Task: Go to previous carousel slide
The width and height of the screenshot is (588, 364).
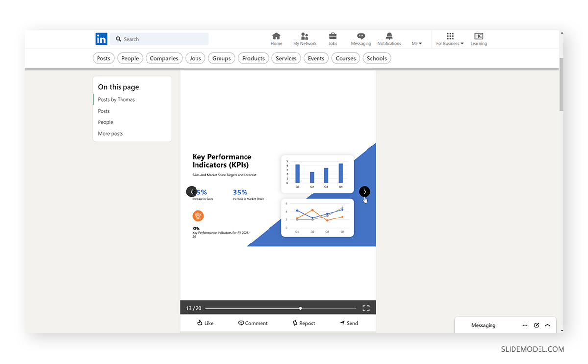Action: point(192,192)
